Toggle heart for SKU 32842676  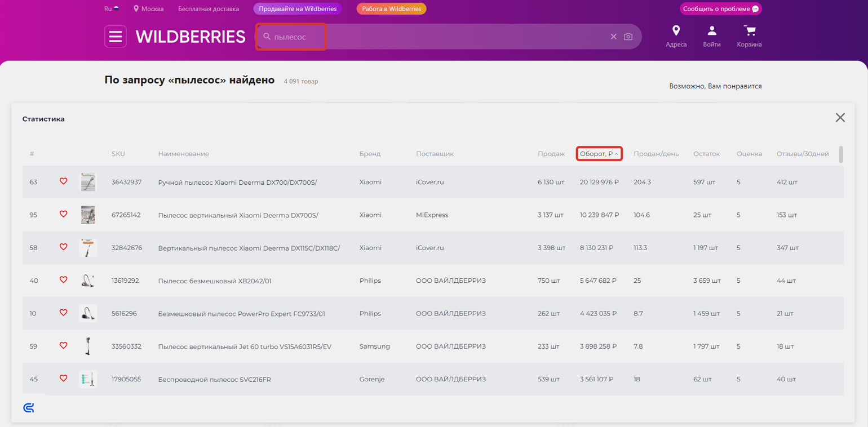tap(63, 247)
